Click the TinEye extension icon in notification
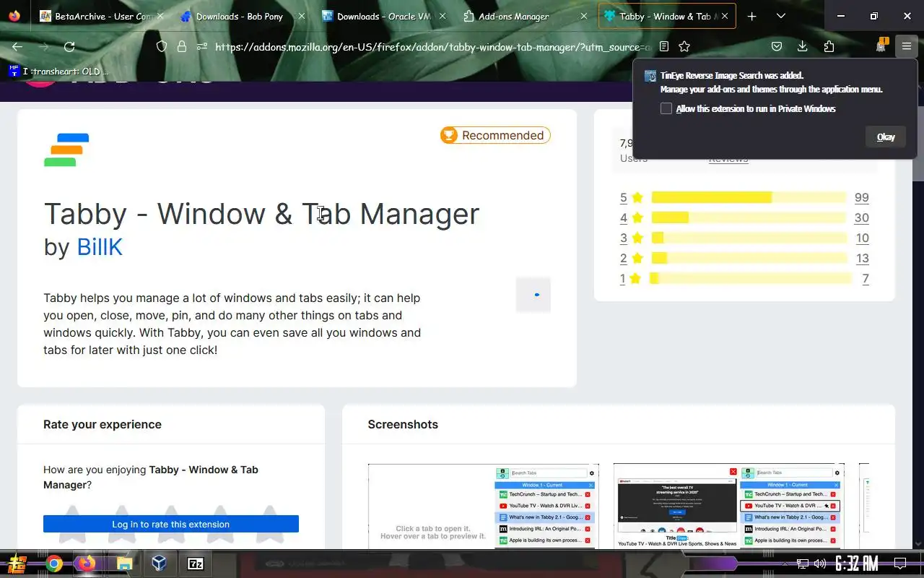 [x=650, y=76]
